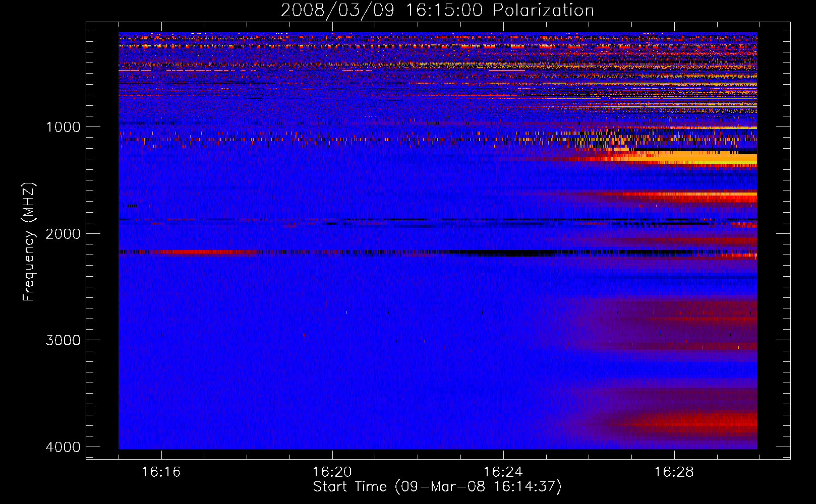Viewport: 816px width, 504px height.
Task: Select the 'Frequency (MHZ)' y-axis label
Action: click(x=29, y=242)
